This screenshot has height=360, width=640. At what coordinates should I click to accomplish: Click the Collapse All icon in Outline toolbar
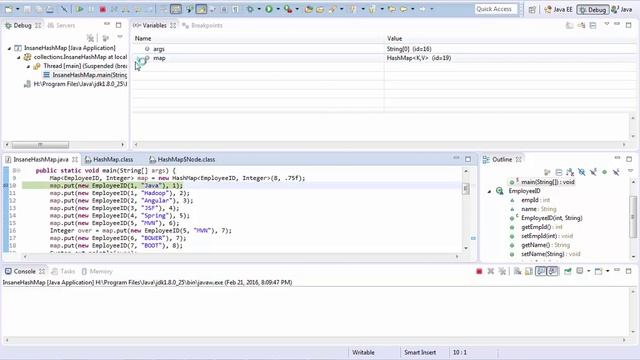pyautogui.click(x=559, y=172)
